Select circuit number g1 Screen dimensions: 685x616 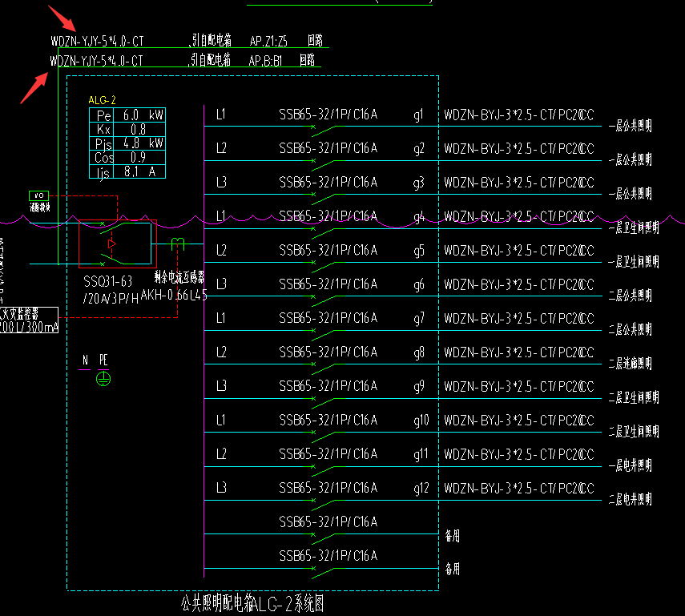[x=418, y=115]
